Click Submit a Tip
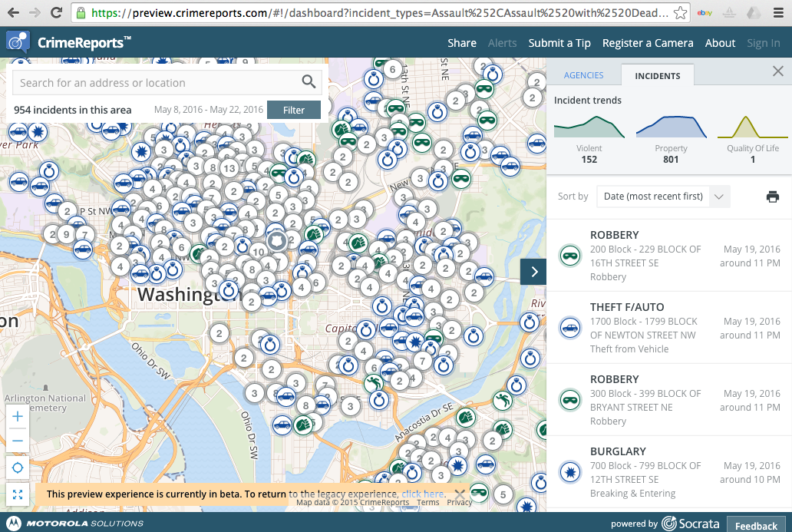792x532 pixels. (x=559, y=43)
